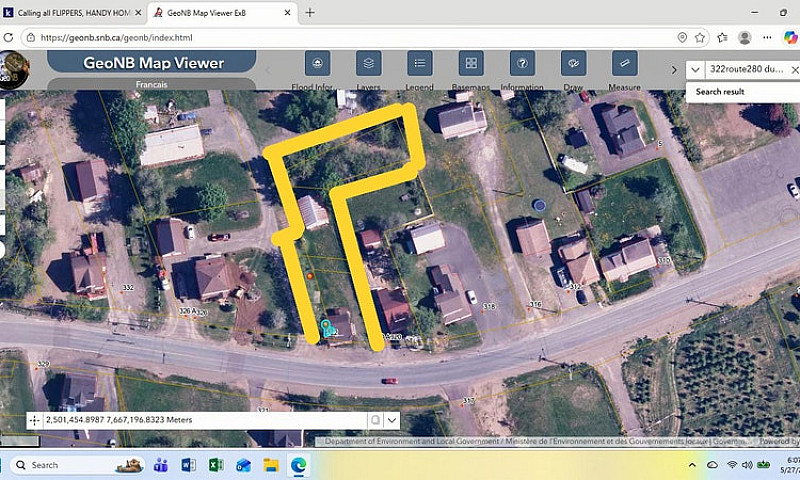
Task: Open the browser favorites list
Action: [x=722, y=37]
